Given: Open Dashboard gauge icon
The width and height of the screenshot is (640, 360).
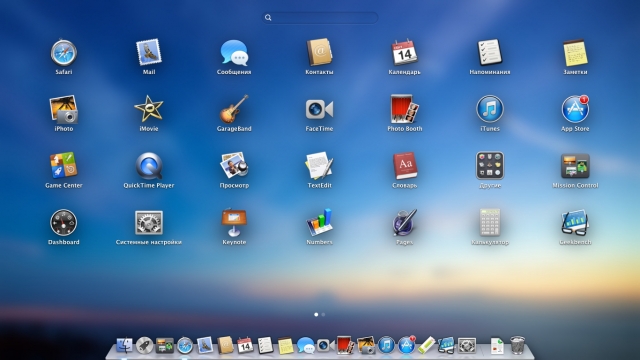Looking at the screenshot, I should (63, 222).
